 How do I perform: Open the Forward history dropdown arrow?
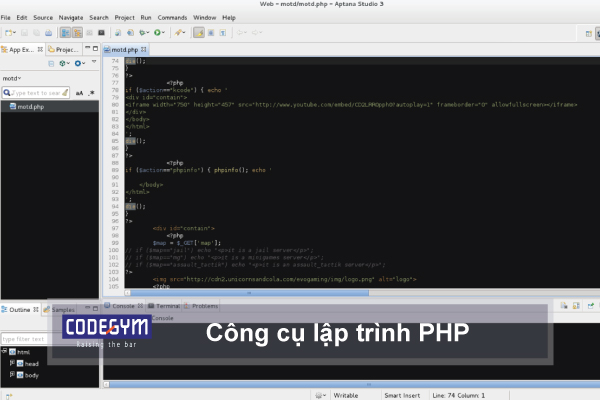[261, 33]
